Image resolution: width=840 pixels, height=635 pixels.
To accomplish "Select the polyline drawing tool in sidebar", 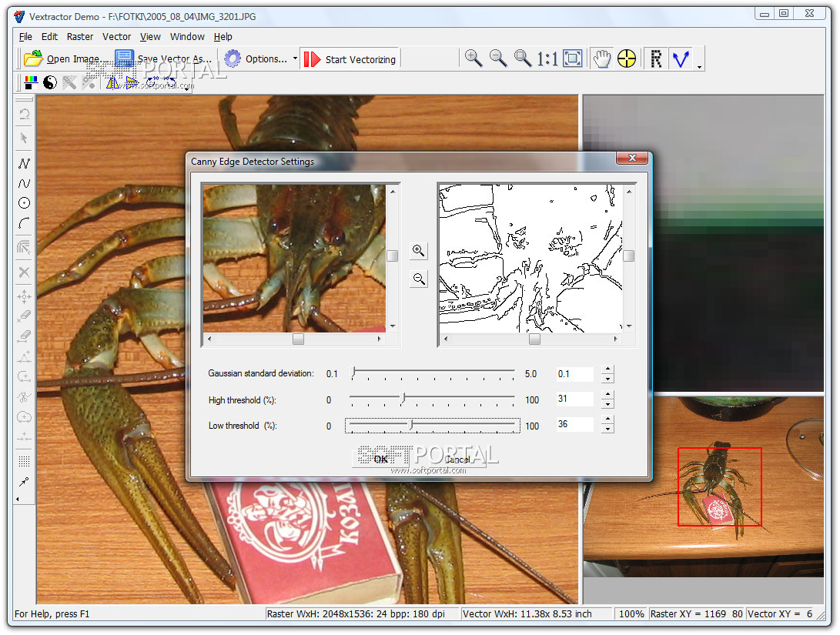I will pyautogui.click(x=24, y=163).
